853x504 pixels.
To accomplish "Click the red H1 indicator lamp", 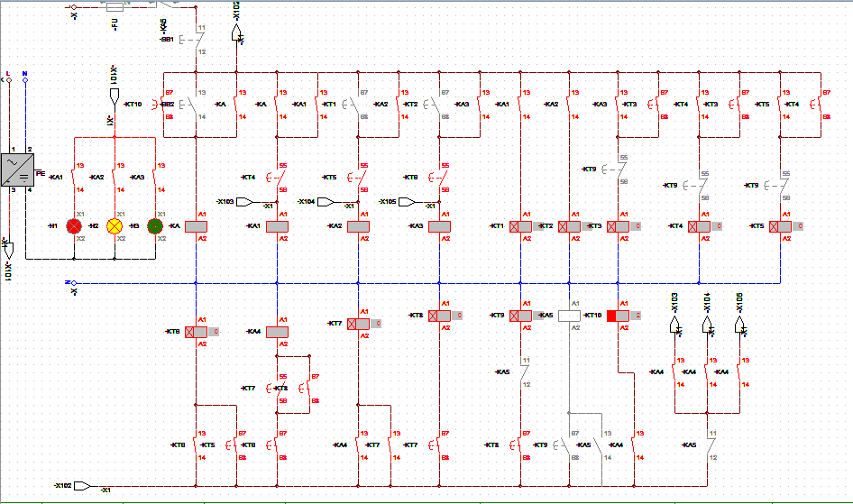I will point(74,225).
